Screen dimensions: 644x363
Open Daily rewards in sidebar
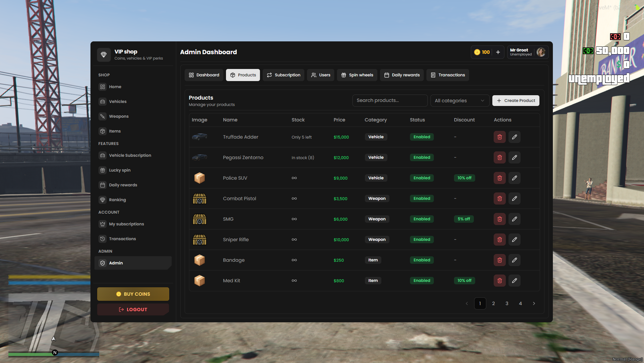(x=133, y=185)
